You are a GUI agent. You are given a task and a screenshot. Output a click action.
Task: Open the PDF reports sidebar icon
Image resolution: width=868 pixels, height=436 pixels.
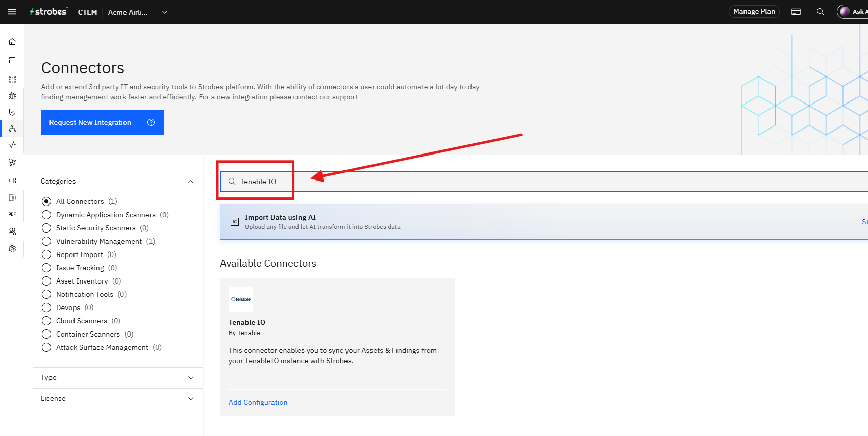[12, 214]
